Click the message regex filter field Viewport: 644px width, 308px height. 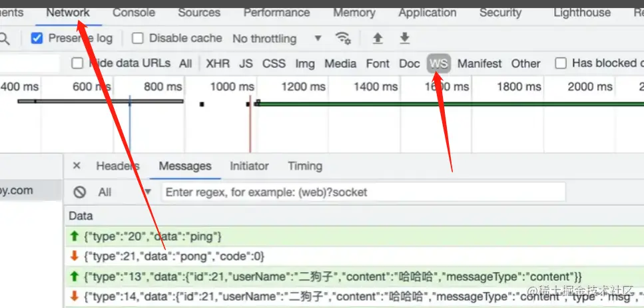[x=364, y=192]
